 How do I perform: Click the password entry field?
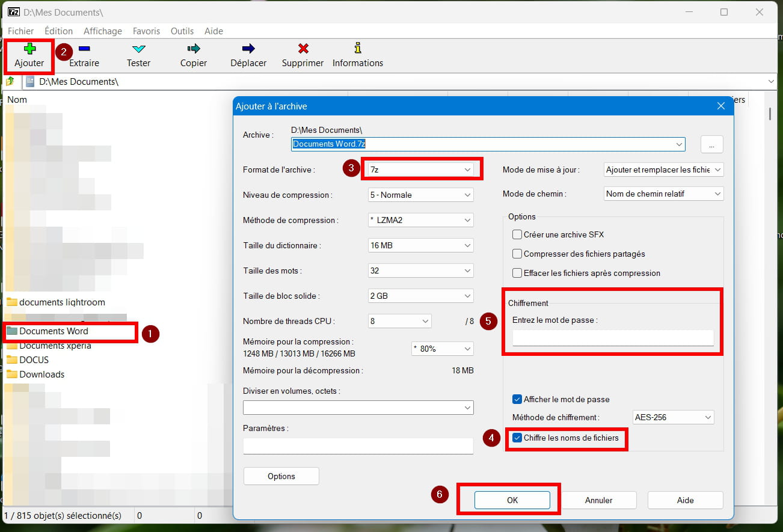click(x=613, y=338)
